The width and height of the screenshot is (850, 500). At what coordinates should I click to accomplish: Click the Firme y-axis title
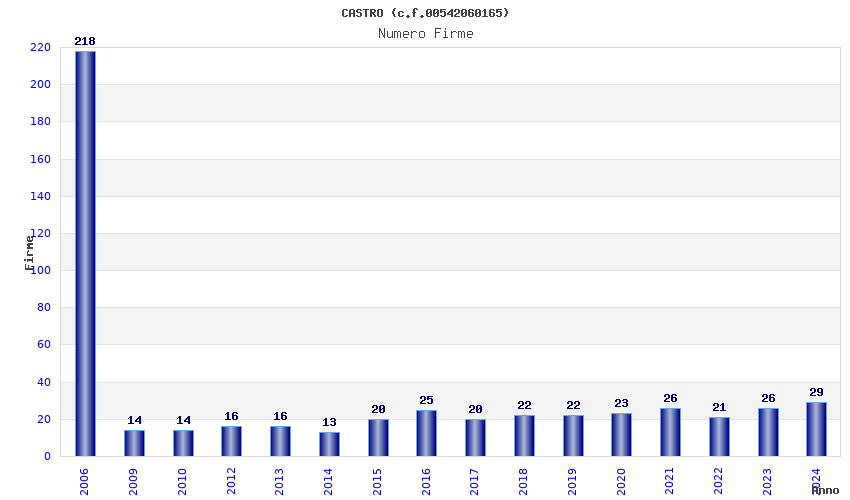coord(29,253)
